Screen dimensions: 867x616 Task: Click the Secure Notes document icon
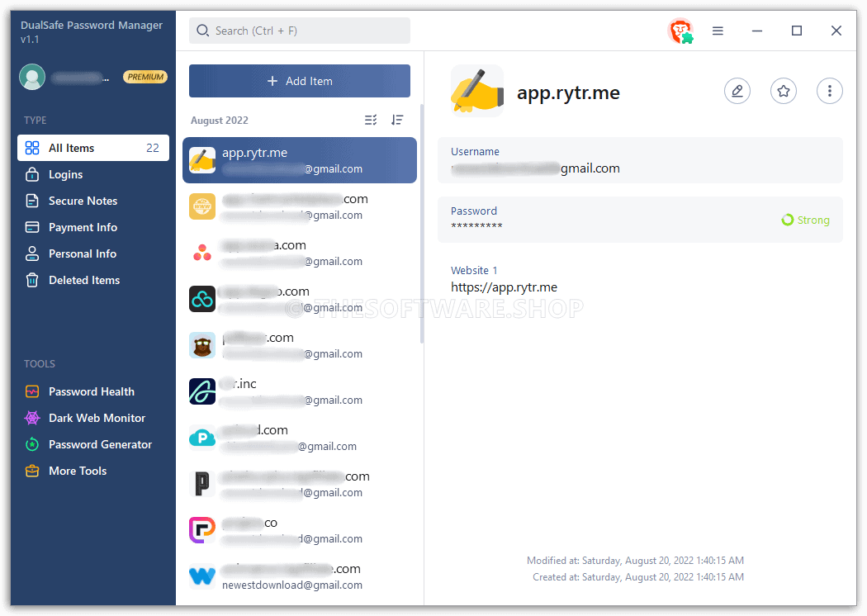coord(32,201)
